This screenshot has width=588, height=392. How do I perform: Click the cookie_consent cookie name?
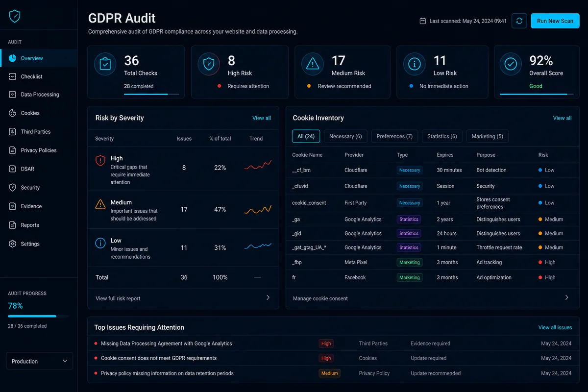309,203
